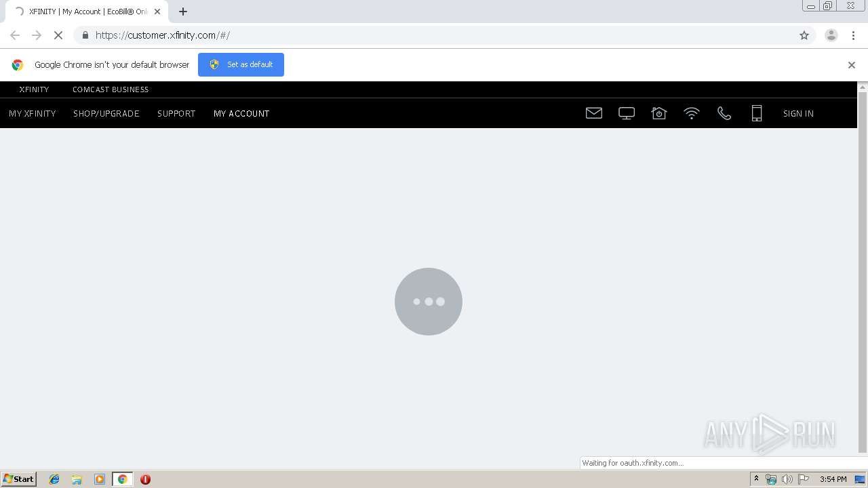Open the volume speaker tray icon
The width and height of the screenshot is (868, 488).
coord(787,479)
